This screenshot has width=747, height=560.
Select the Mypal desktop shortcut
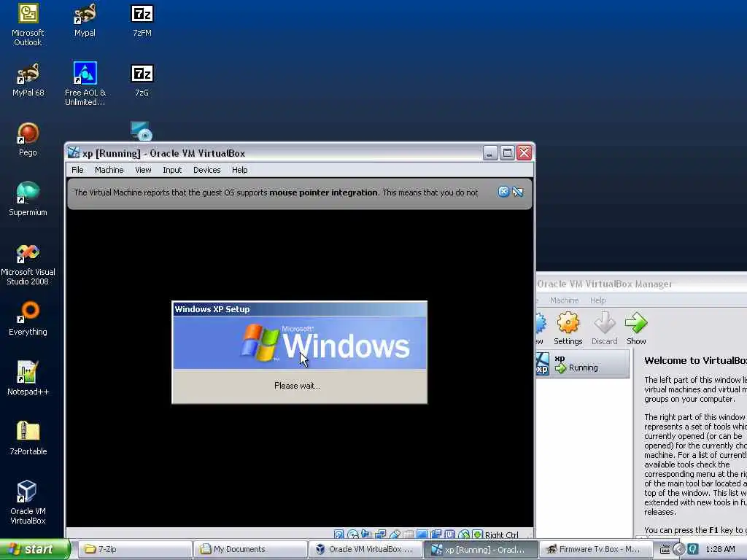[85, 21]
